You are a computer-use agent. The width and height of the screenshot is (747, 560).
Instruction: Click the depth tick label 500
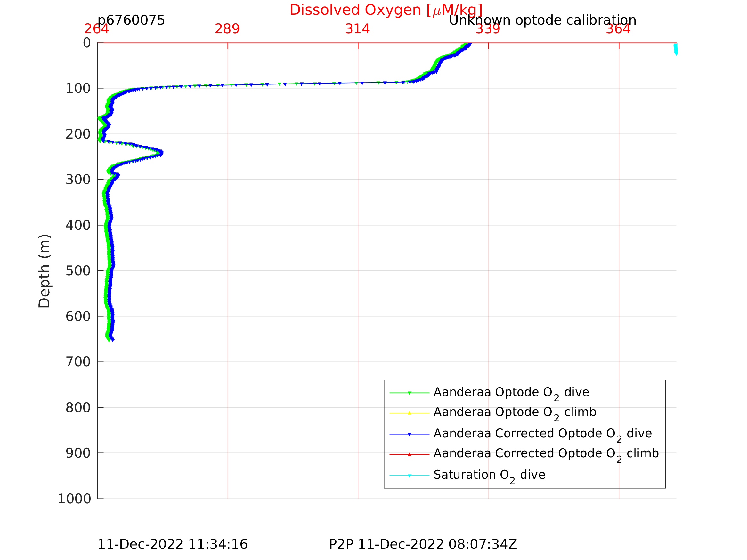(78, 271)
